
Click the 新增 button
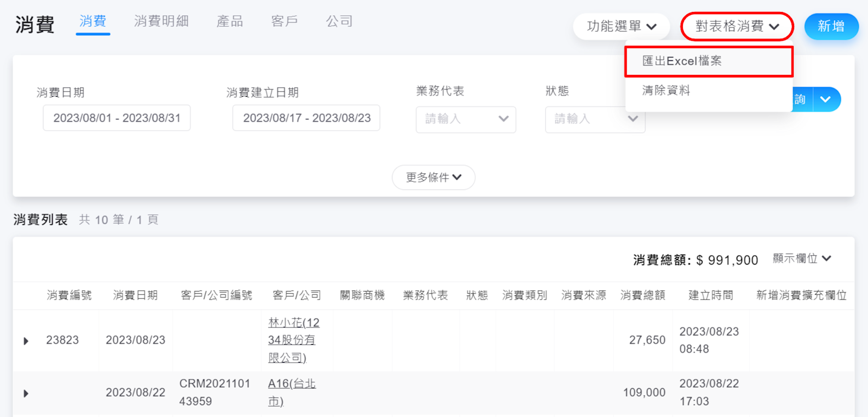pyautogui.click(x=831, y=26)
